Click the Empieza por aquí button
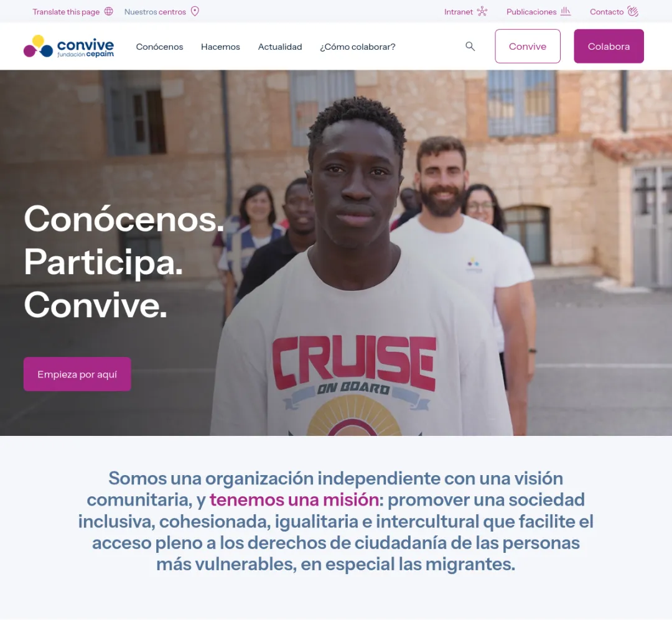The height and width of the screenshot is (620, 672). (77, 374)
